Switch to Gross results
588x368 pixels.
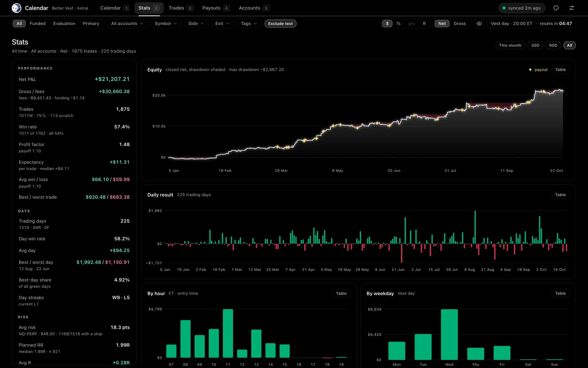[x=460, y=24]
